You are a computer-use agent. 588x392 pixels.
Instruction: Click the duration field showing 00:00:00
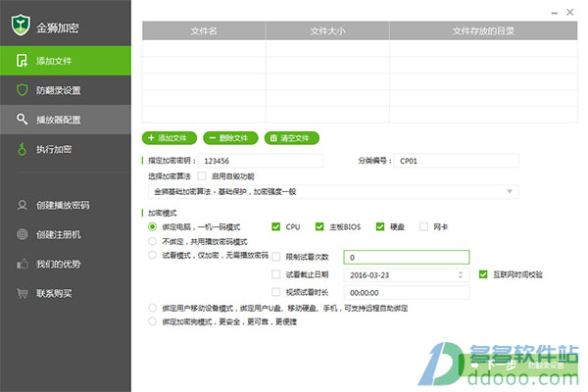(407, 293)
